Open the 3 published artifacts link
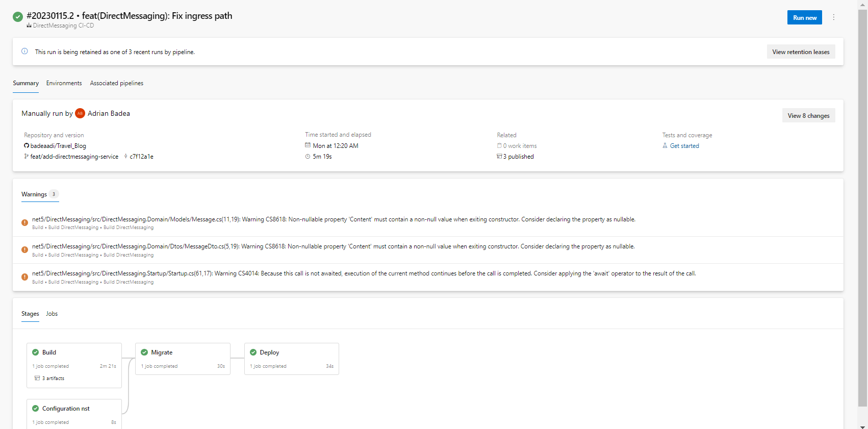Screen dimensions: 868x429 tap(519, 157)
